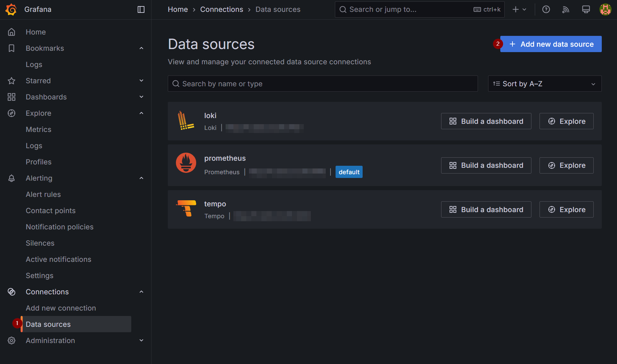Click the monitor icon in top bar
Viewport: 617px width, 364px height.
(x=586, y=9)
